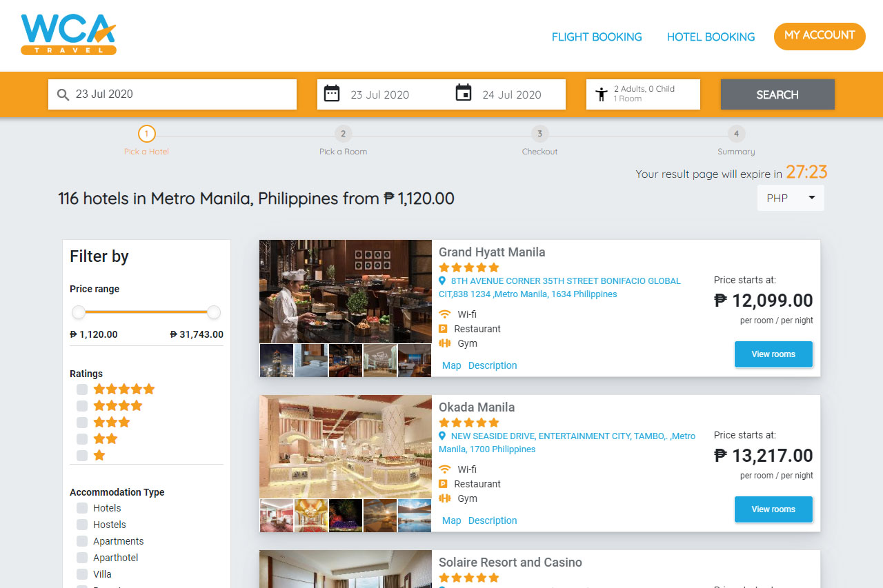The height and width of the screenshot is (588, 883).
Task: Click step 4 Summary circle
Action: (x=736, y=134)
